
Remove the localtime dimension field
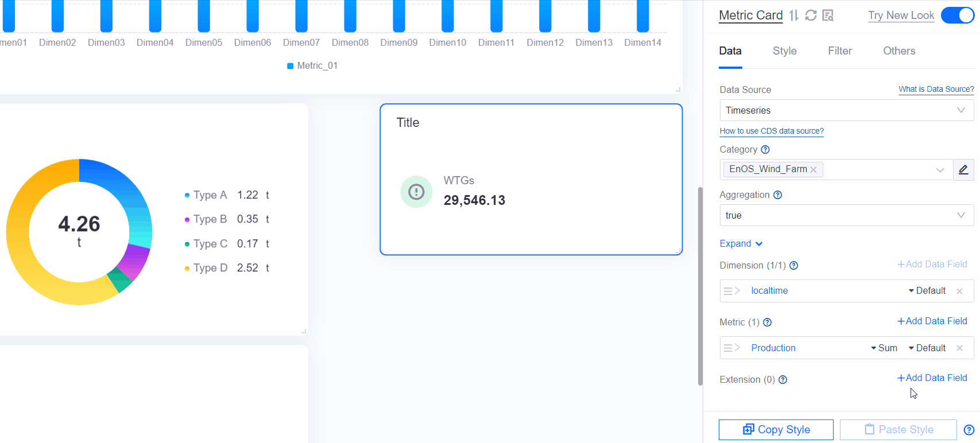point(959,291)
